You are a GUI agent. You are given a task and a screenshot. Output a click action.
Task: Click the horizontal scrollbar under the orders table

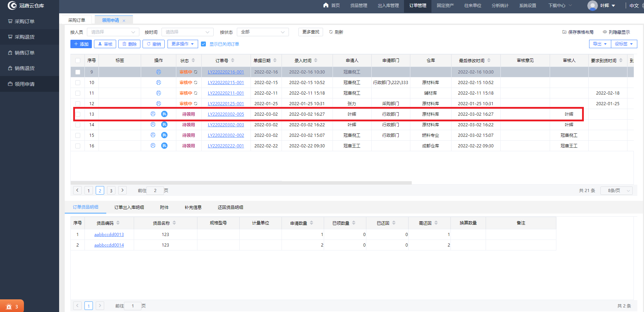pyautogui.click(x=241, y=183)
